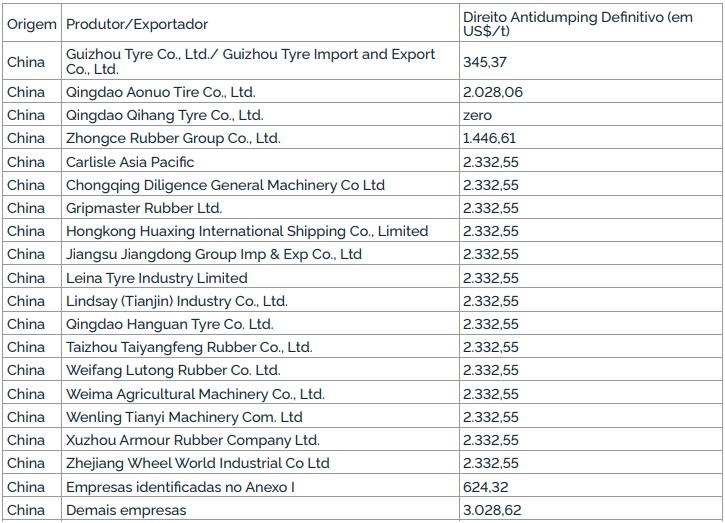Select Chongqing Diligence General Machinery cell

click(x=225, y=185)
